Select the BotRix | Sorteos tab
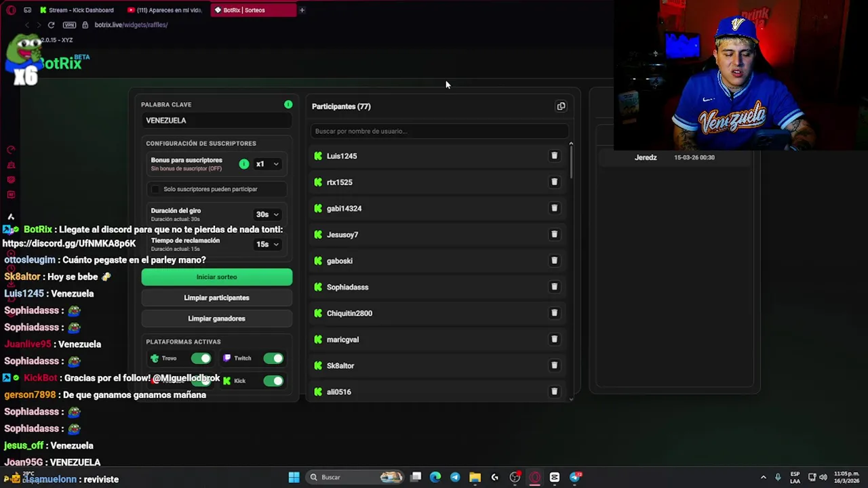Image resolution: width=868 pixels, height=488 pixels. [252, 10]
